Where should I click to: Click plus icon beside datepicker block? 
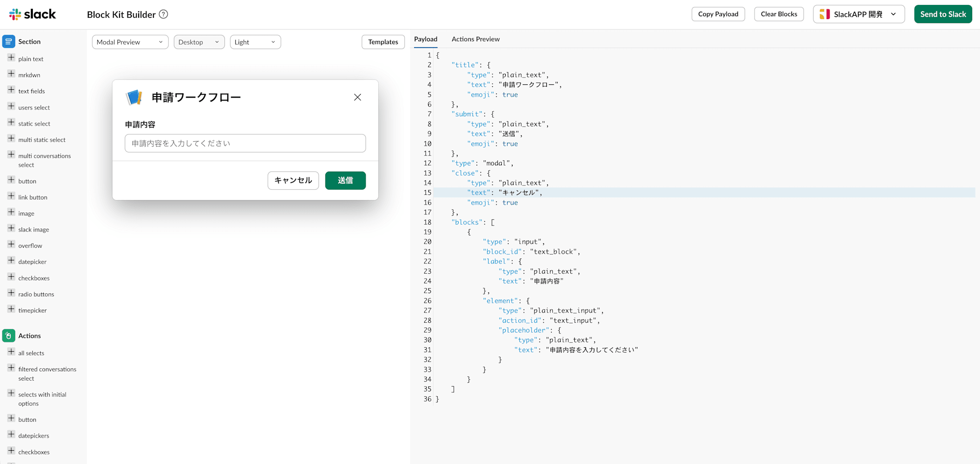coord(11,261)
